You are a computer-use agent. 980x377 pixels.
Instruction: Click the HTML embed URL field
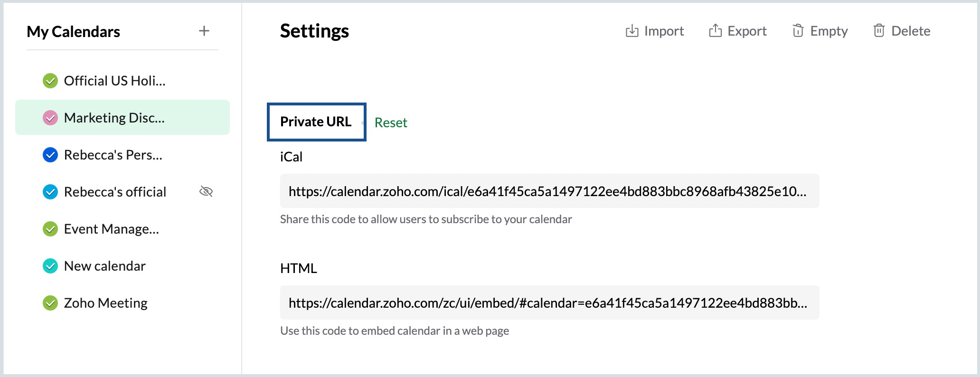(549, 303)
